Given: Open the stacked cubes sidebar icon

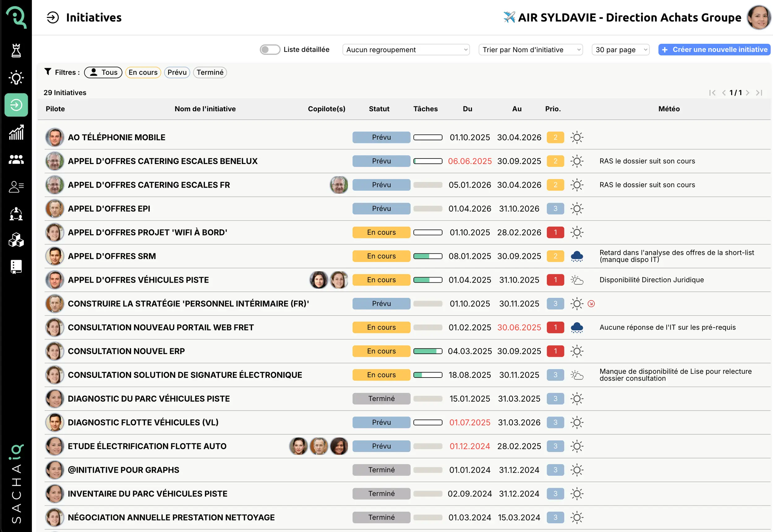Looking at the screenshot, I should point(16,240).
